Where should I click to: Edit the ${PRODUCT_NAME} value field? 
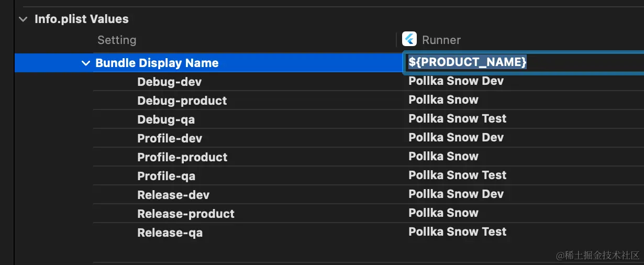[468, 62]
